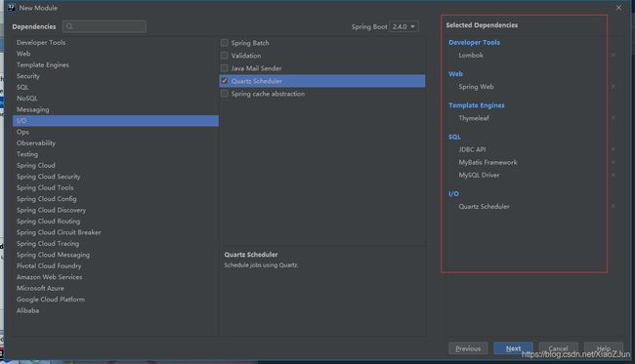The width and height of the screenshot is (635, 364).
Task: Select the SQL category
Action: (22, 88)
